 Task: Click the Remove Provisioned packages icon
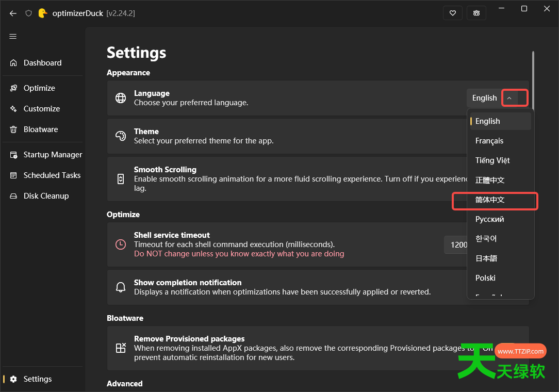pyautogui.click(x=121, y=348)
